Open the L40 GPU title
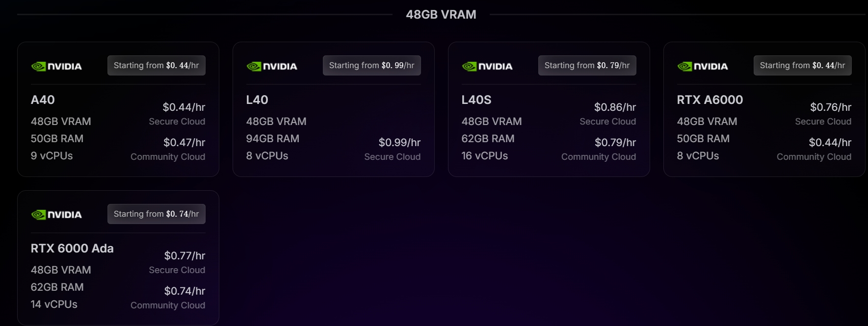This screenshot has width=868, height=326. pyautogui.click(x=257, y=100)
